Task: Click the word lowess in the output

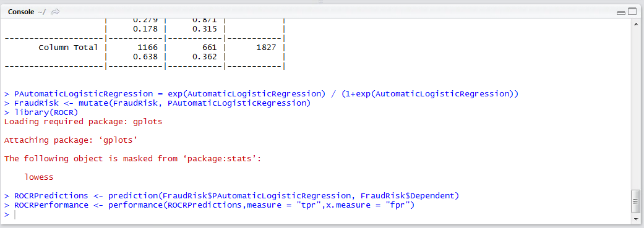Action: click(x=39, y=177)
